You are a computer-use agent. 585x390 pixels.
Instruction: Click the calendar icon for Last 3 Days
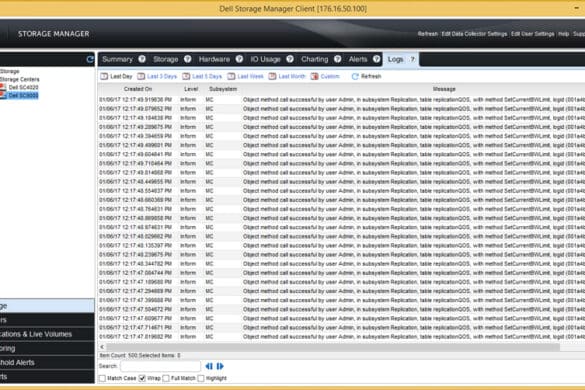(x=141, y=76)
